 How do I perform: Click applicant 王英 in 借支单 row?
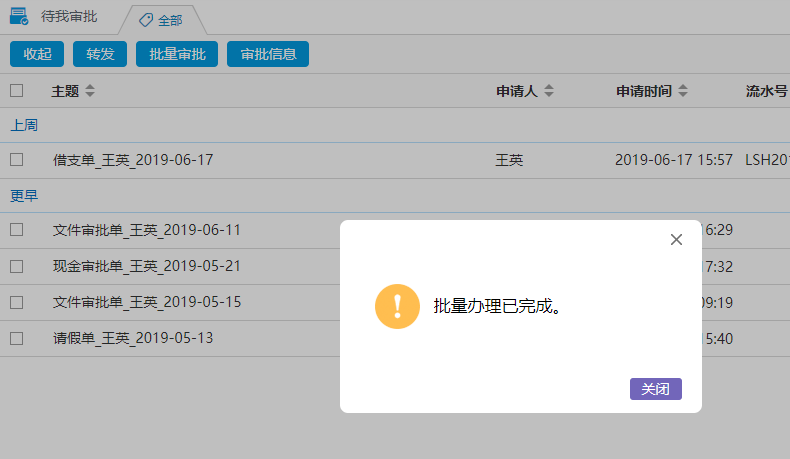pyautogui.click(x=509, y=160)
